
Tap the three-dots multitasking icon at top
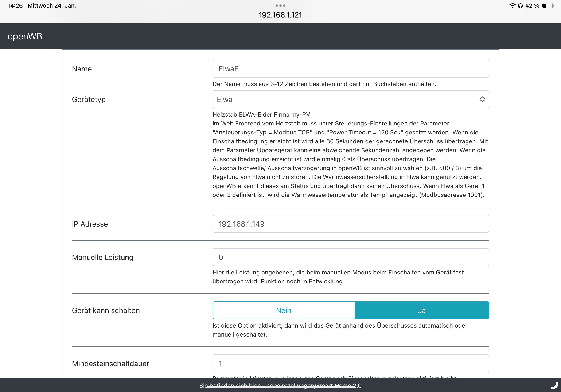(280, 5)
